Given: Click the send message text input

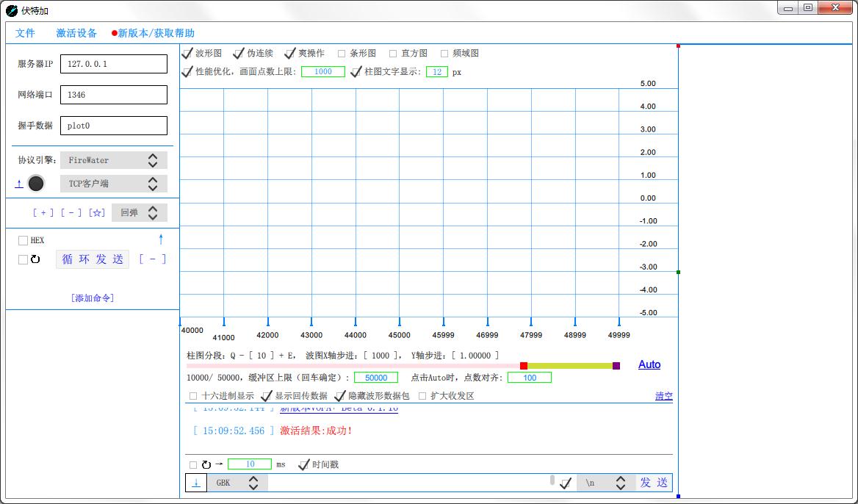Looking at the screenshot, I should (x=408, y=483).
